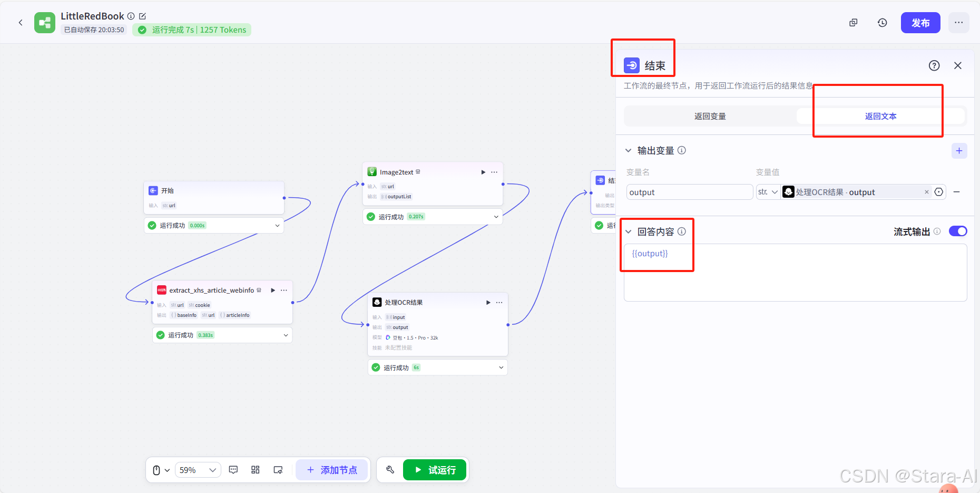Select the 处理OCR结果 node icon
Screen dimensions: 980x493
click(x=377, y=302)
